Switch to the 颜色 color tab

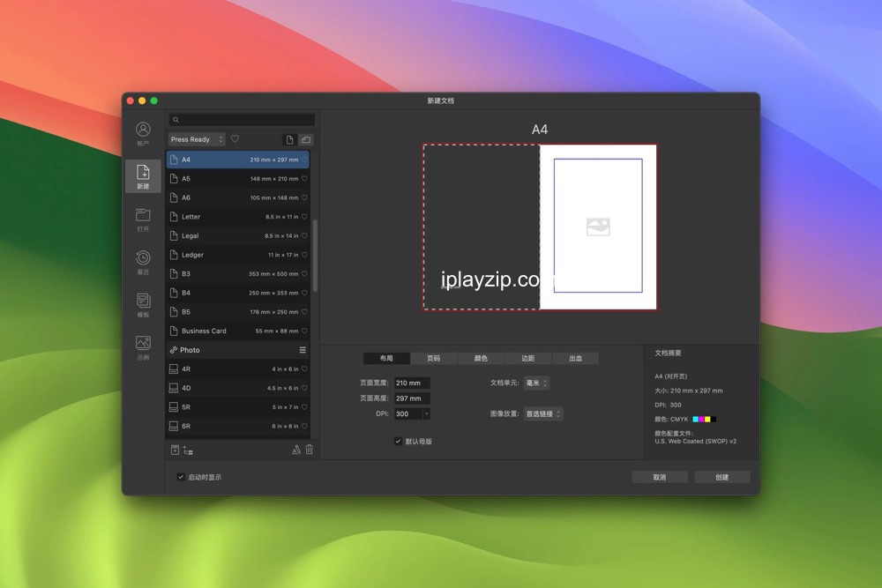point(481,359)
